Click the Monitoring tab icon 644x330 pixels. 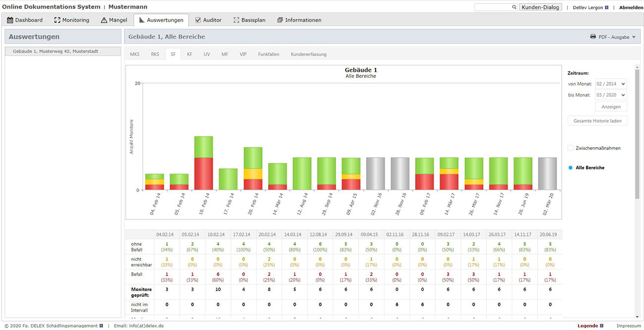(57, 20)
